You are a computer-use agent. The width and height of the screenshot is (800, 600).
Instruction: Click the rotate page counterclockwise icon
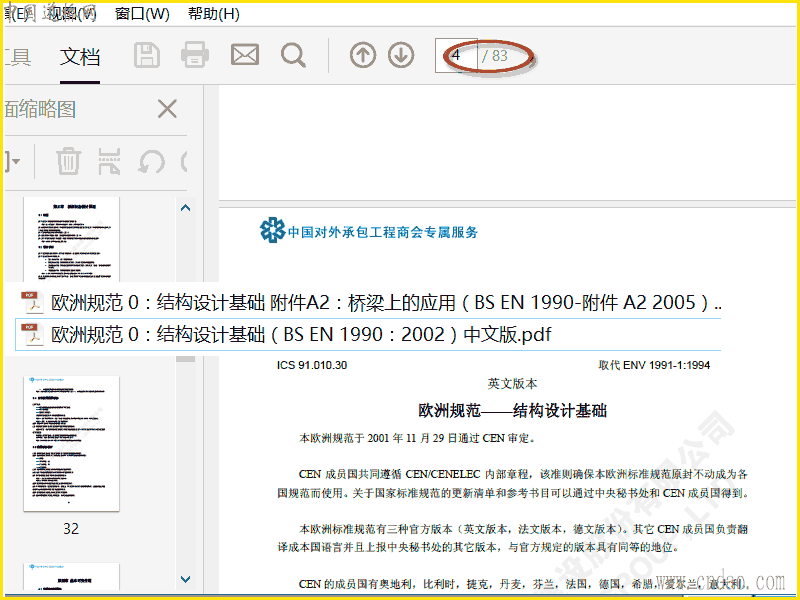click(x=152, y=162)
